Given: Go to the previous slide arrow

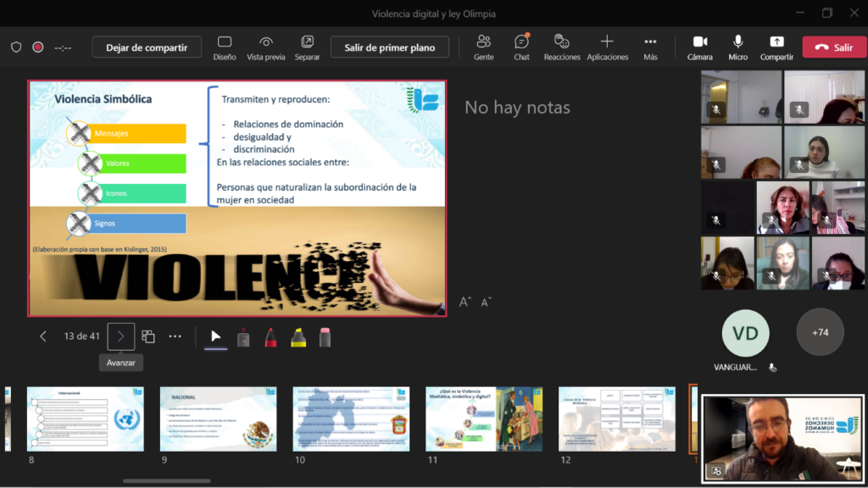Looking at the screenshot, I should (x=43, y=336).
